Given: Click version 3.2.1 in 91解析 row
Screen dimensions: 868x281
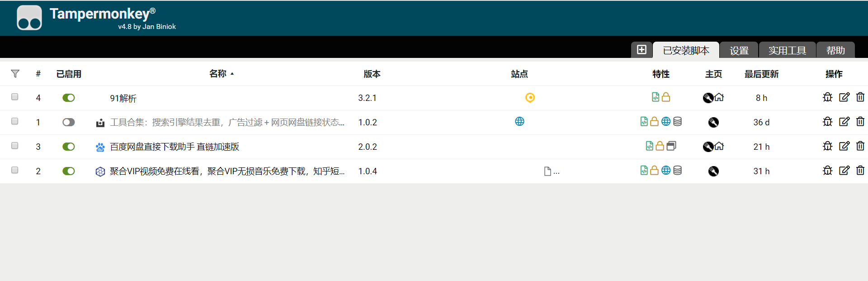Looking at the screenshot, I should pyautogui.click(x=367, y=98).
